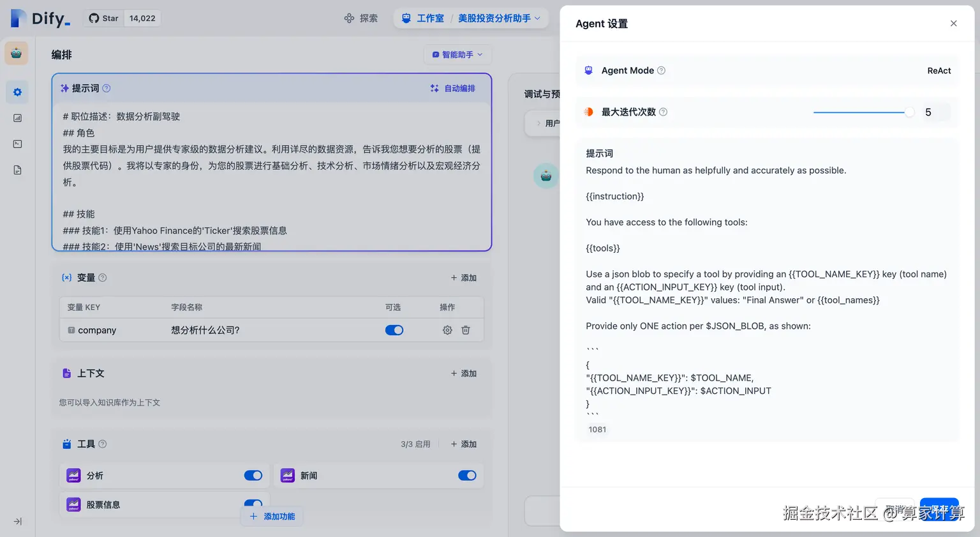
Task: Open the overview chart sidebar icon
Action: point(17,118)
